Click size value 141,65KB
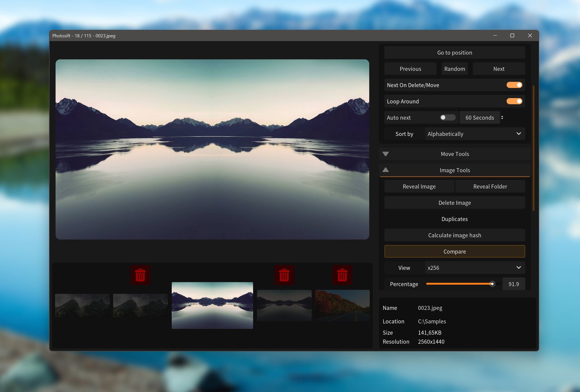 [x=429, y=333]
